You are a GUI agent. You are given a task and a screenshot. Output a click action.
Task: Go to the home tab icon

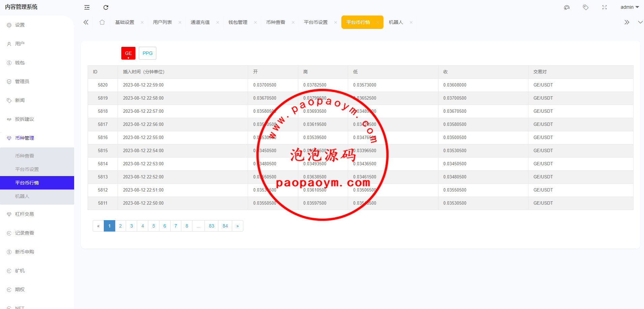102,22
